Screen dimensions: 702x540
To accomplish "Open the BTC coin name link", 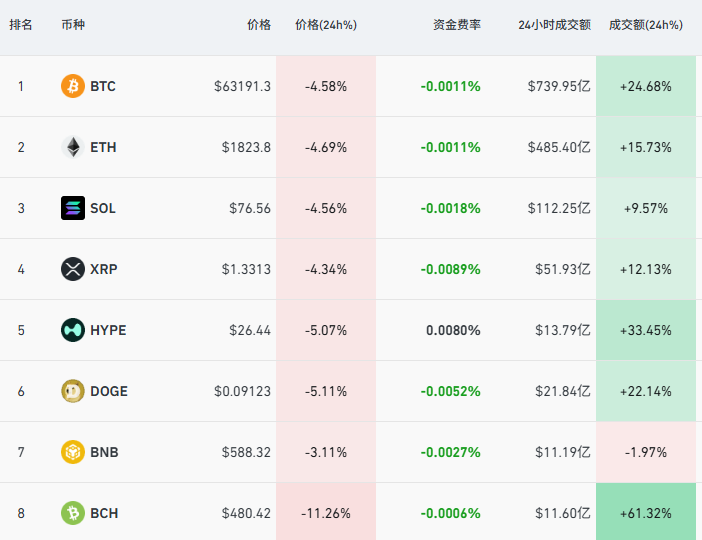I will (x=103, y=86).
